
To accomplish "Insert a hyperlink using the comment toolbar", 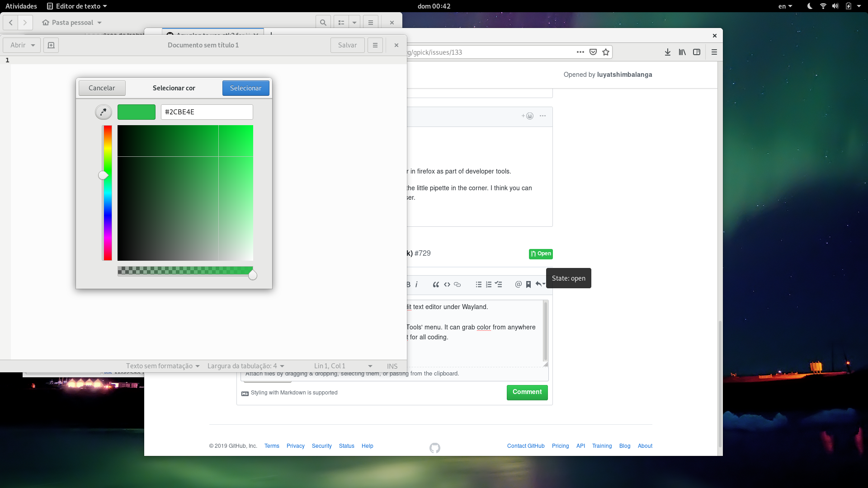I will [x=457, y=285].
